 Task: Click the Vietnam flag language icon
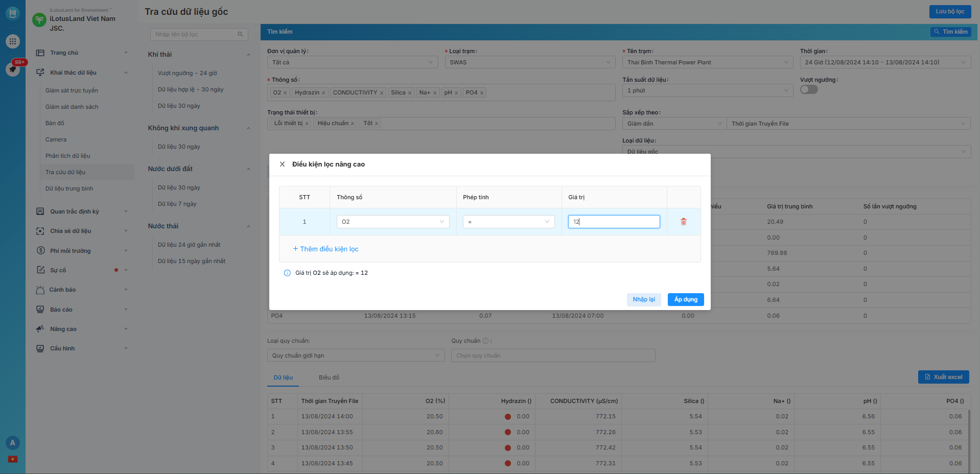13,459
